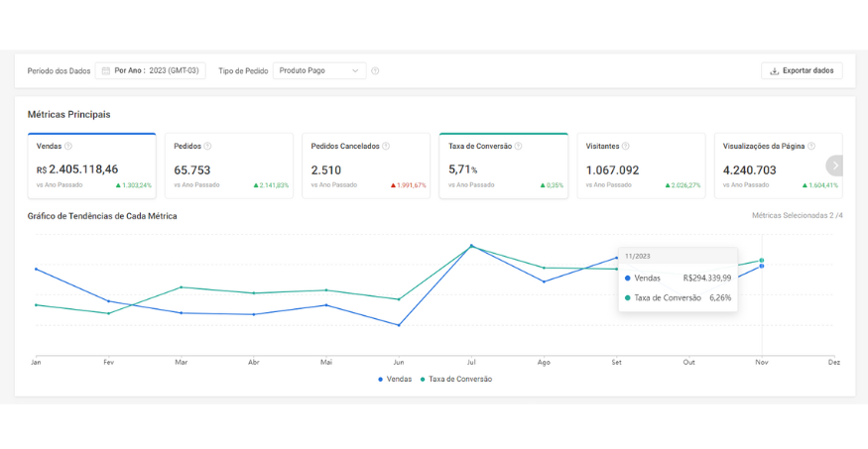Open the Por Ano date period picker
Image resolution: width=868 pixels, height=449 pixels.
[150, 70]
